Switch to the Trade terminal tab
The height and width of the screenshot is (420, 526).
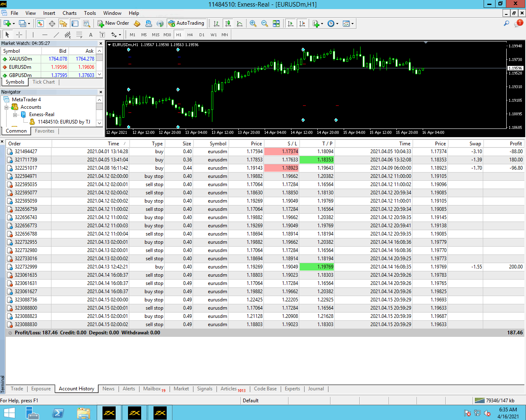[17, 389]
